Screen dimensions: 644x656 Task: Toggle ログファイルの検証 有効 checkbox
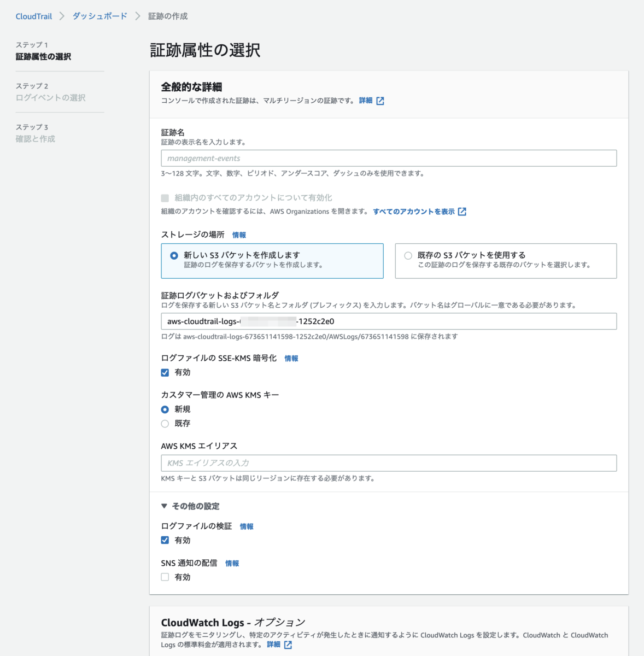point(165,540)
